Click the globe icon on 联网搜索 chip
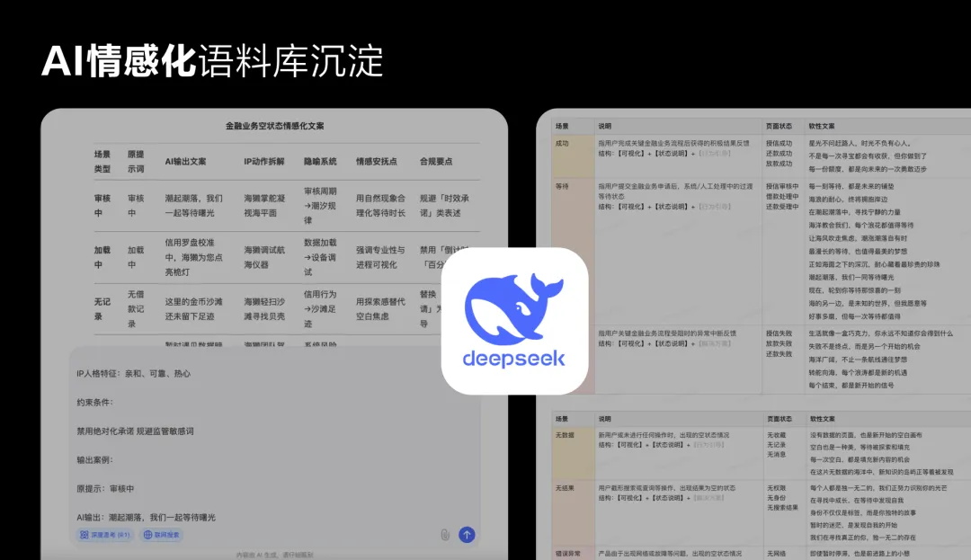 [x=147, y=534]
